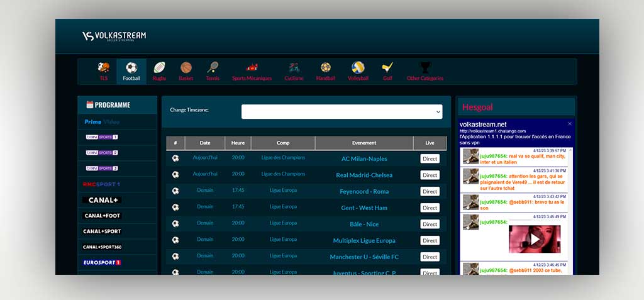Open Manchester U - Séville FC event link
The width and height of the screenshot is (644, 300).
point(364,257)
